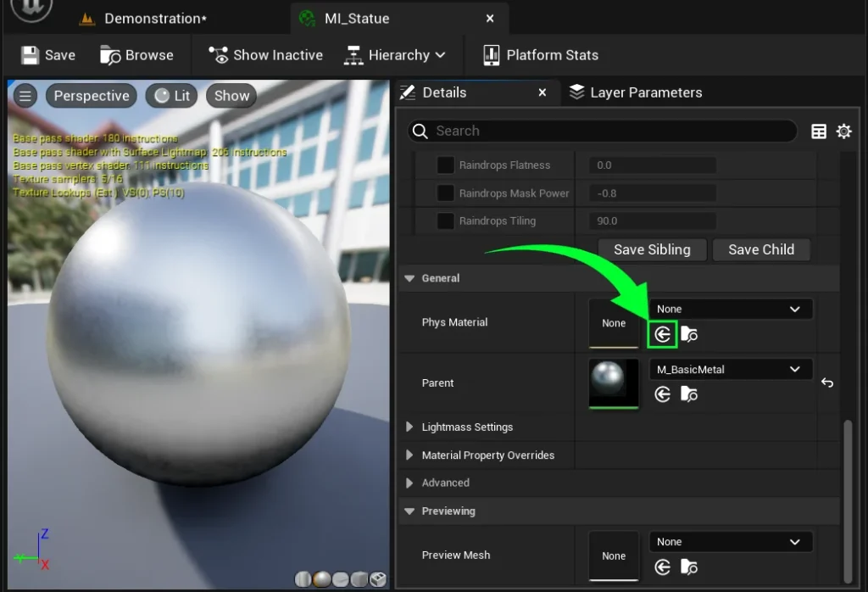The height and width of the screenshot is (592, 868).
Task: Open Platform Stats
Action: point(540,55)
